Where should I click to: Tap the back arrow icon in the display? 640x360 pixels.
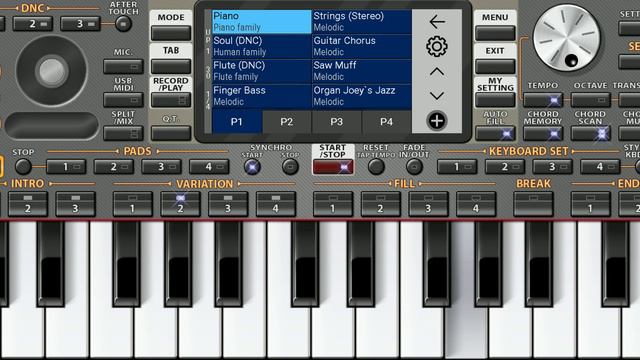pyautogui.click(x=437, y=22)
